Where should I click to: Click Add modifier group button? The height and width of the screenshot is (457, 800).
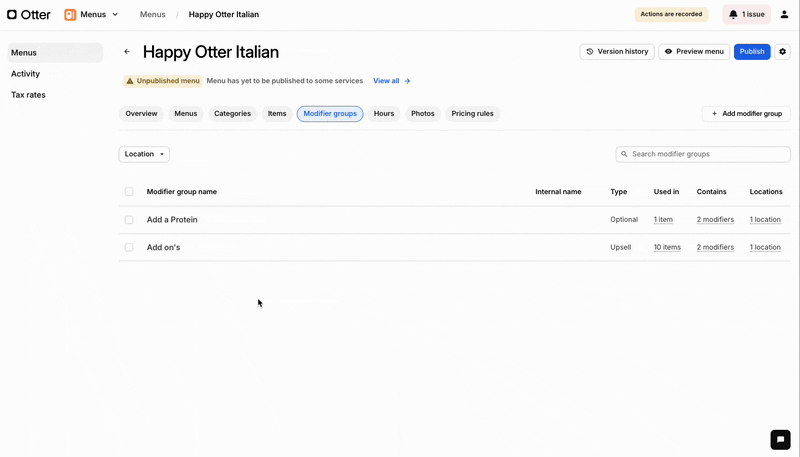point(746,114)
